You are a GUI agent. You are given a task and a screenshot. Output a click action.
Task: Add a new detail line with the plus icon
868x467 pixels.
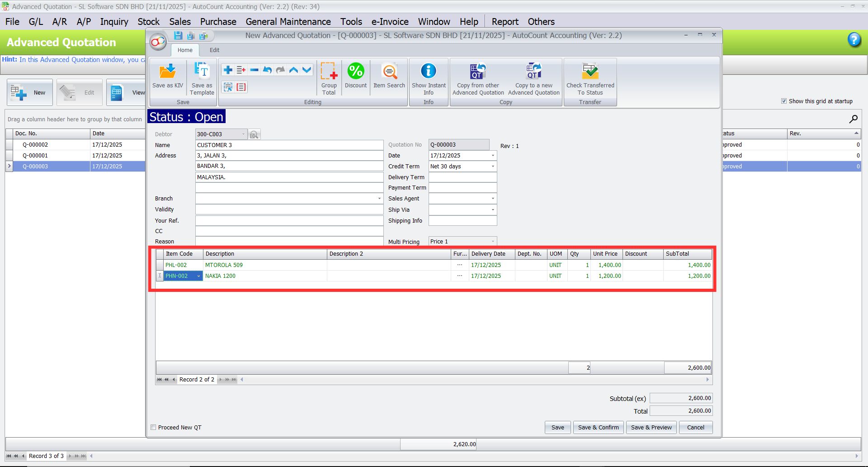pyautogui.click(x=228, y=70)
